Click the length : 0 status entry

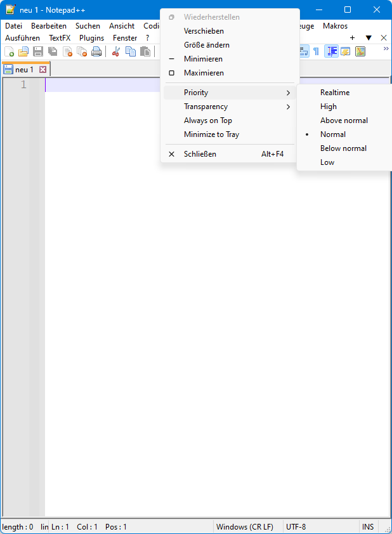[x=18, y=527]
